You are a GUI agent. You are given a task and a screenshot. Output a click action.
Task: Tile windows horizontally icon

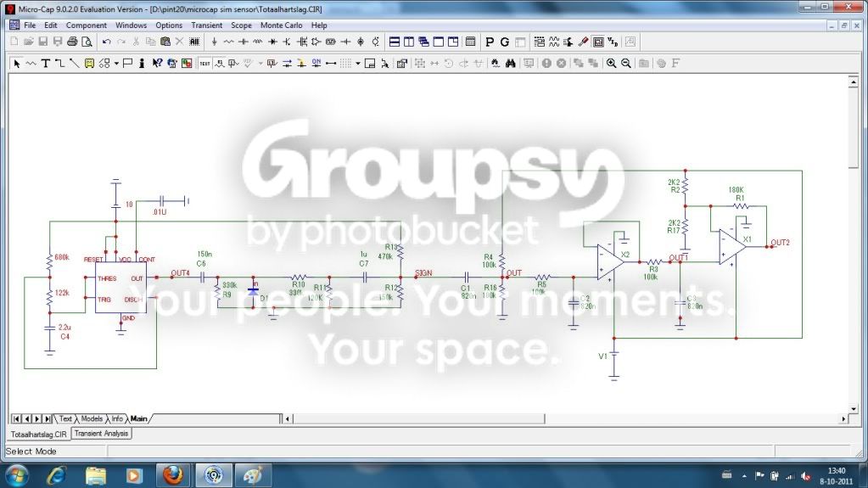[x=395, y=42]
